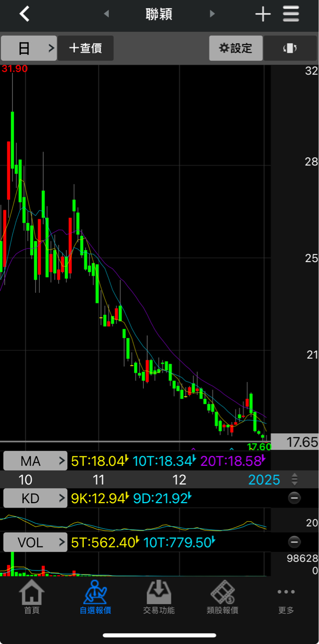Remove the VOL panel with minus icon
This screenshot has width=319, height=644.
coord(294,542)
